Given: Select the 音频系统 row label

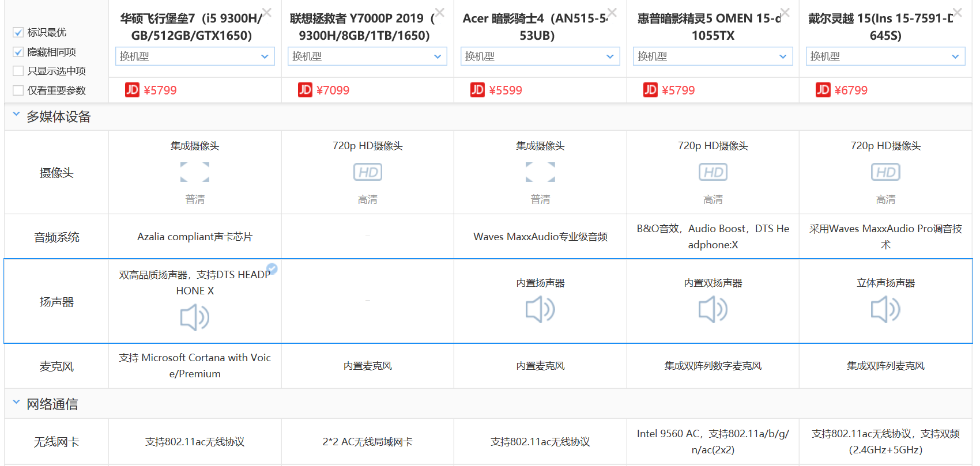Looking at the screenshot, I should click(x=56, y=237).
